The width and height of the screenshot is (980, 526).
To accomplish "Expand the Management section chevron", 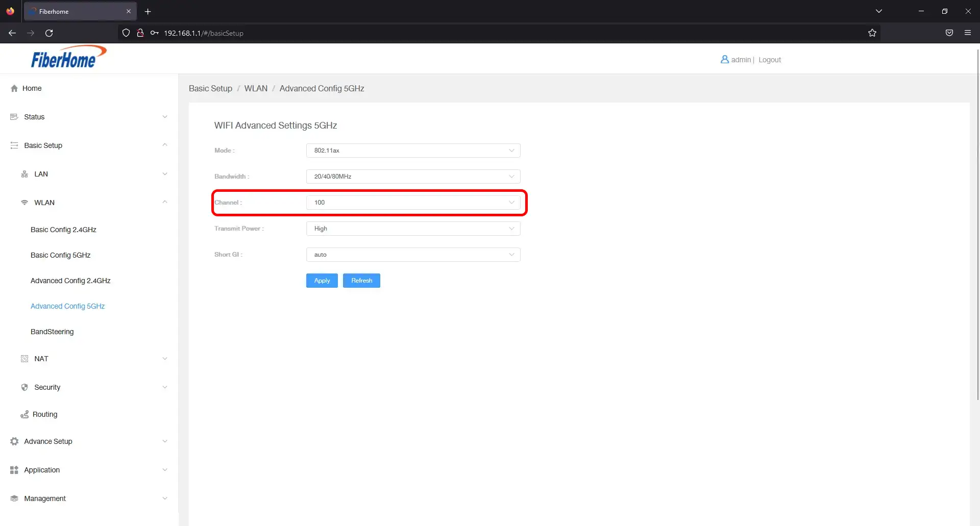I will click(165, 498).
